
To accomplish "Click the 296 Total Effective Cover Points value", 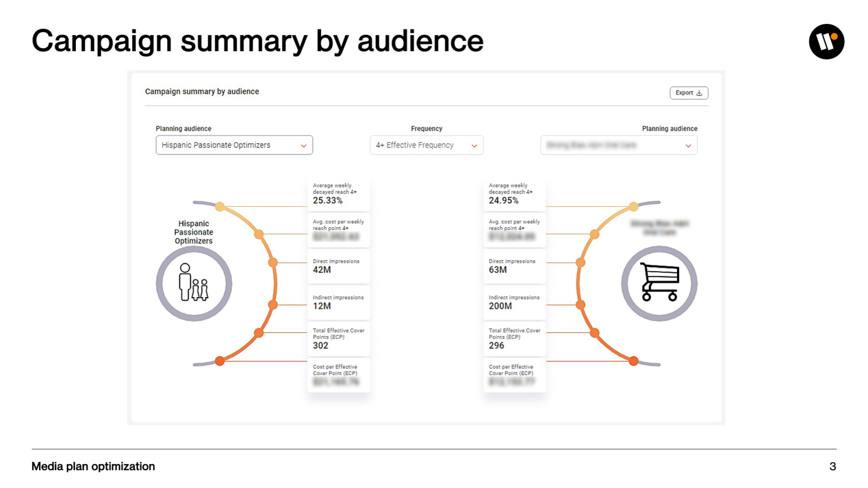I will [x=496, y=345].
